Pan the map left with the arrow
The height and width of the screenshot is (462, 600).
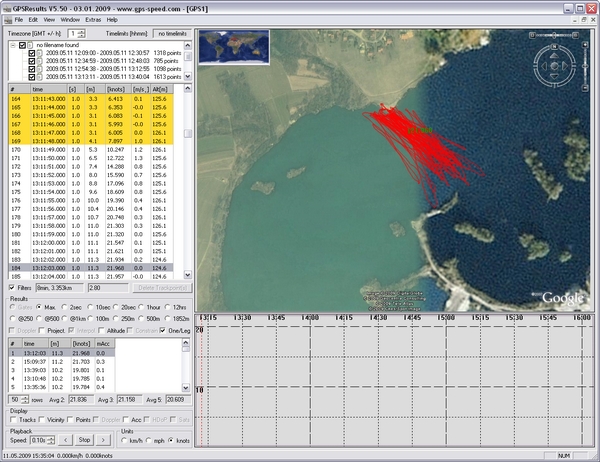pos(544,66)
